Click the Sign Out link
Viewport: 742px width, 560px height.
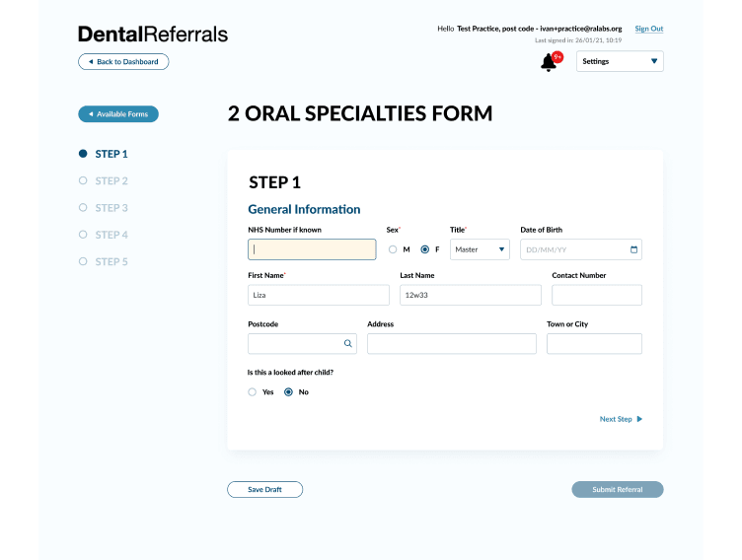(648, 30)
